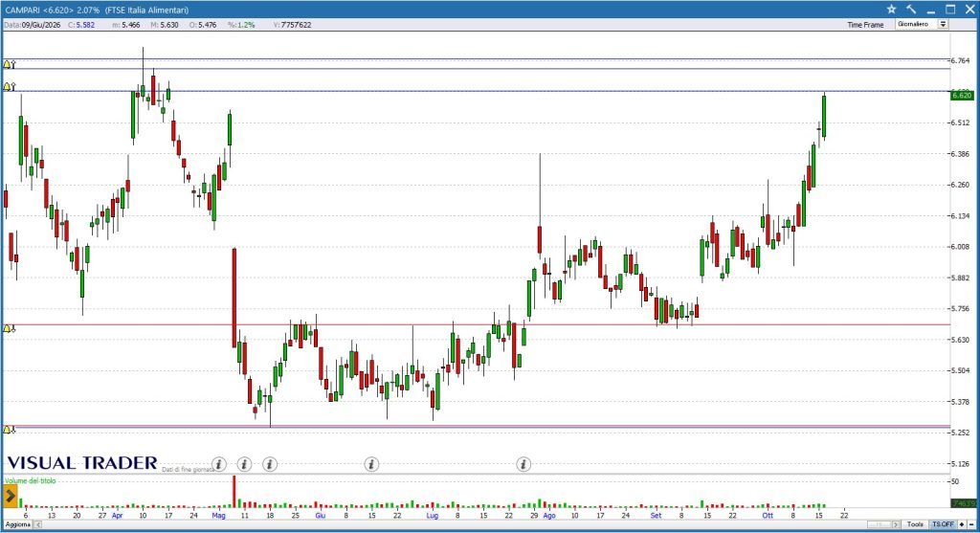Click the Lug month label on time axis
The width and height of the screenshot is (980, 533).
[x=433, y=516]
